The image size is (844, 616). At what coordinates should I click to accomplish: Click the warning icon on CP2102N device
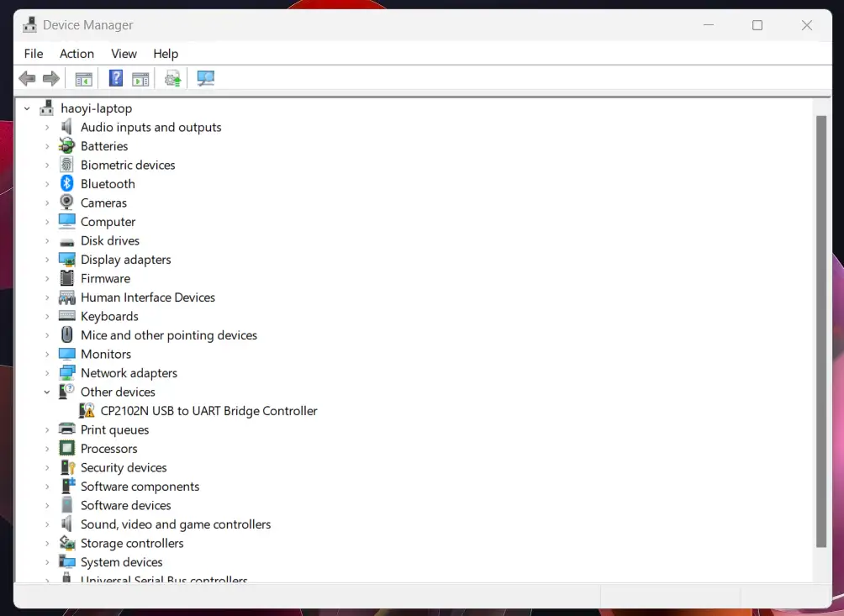88,410
